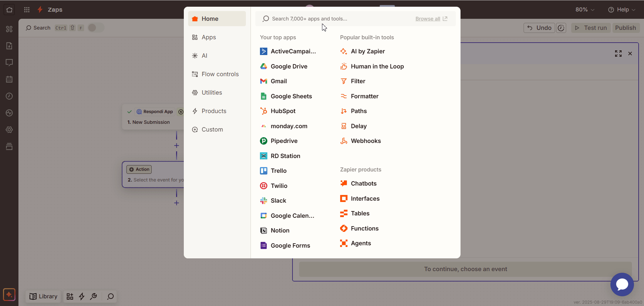The width and height of the screenshot is (644, 306).
Task: Select the Action step card
Action: point(153,174)
